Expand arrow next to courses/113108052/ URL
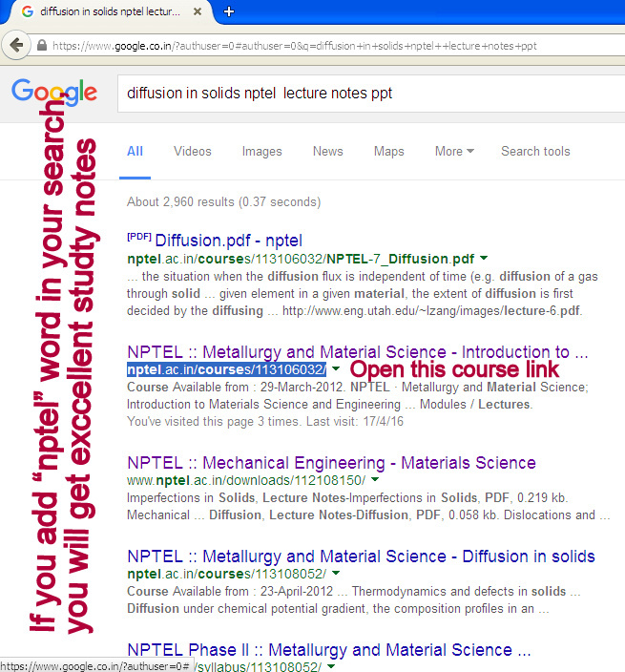This screenshot has height=672, width=625. point(336,573)
